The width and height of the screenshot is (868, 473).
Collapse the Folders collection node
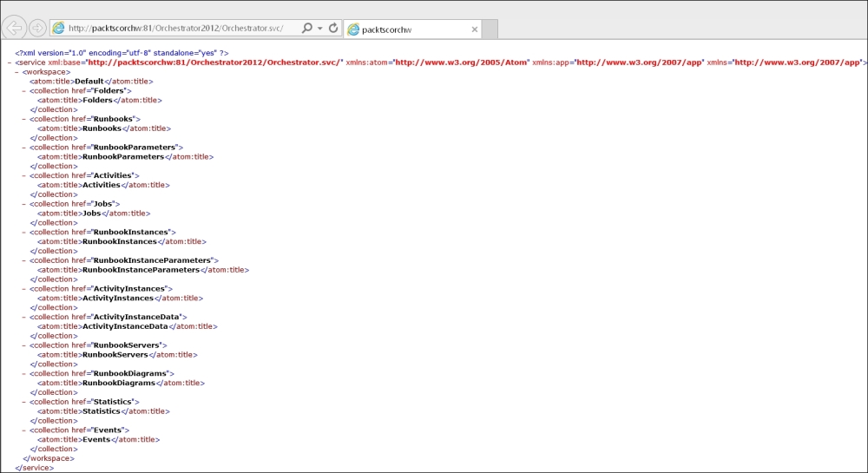pyautogui.click(x=24, y=90)
